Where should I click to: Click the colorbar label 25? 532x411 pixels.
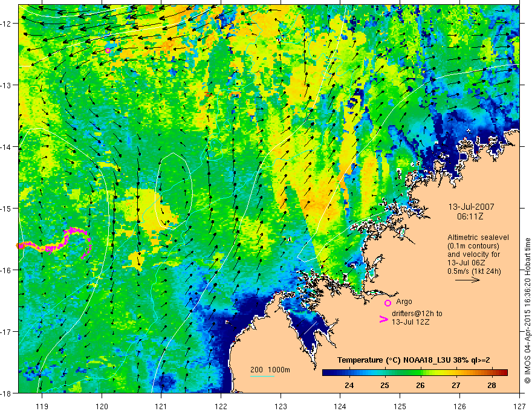384,385
